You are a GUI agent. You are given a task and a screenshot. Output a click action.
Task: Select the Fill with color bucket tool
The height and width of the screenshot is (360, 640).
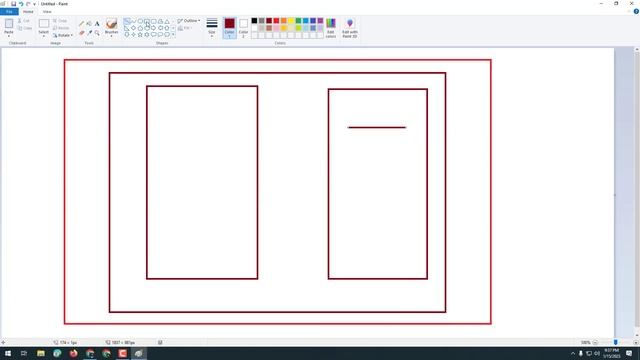pos(89,24)
